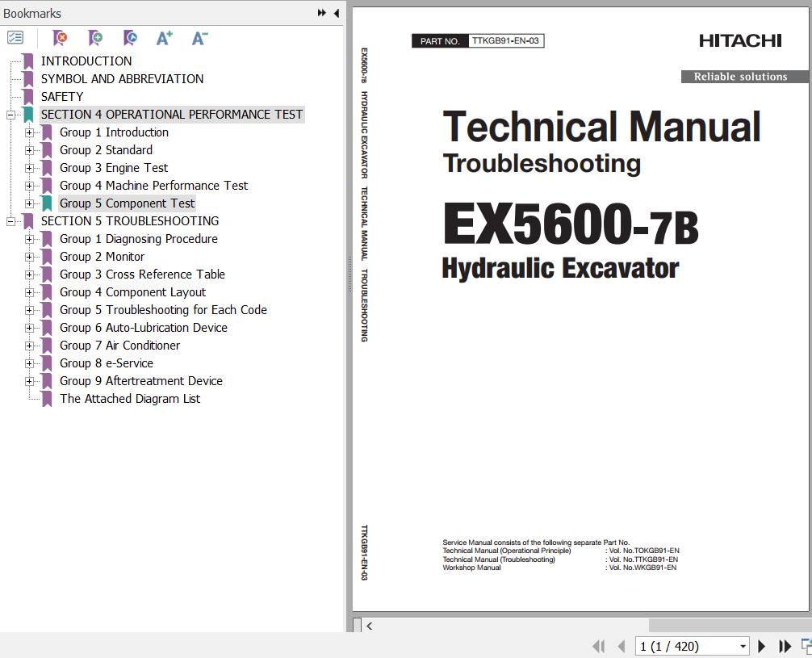
Task: Collapse the Bookmarks panel with left arrow
Action: (337, 13)
